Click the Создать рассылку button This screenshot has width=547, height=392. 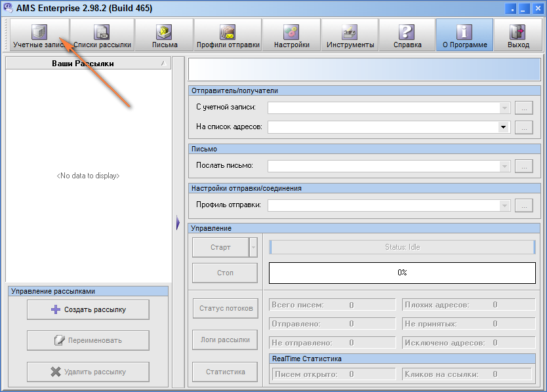pos(88,310)
